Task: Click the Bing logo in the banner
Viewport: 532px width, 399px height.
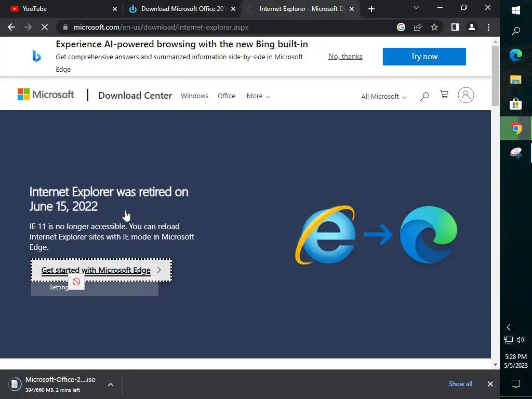Action: pos(37,56)
